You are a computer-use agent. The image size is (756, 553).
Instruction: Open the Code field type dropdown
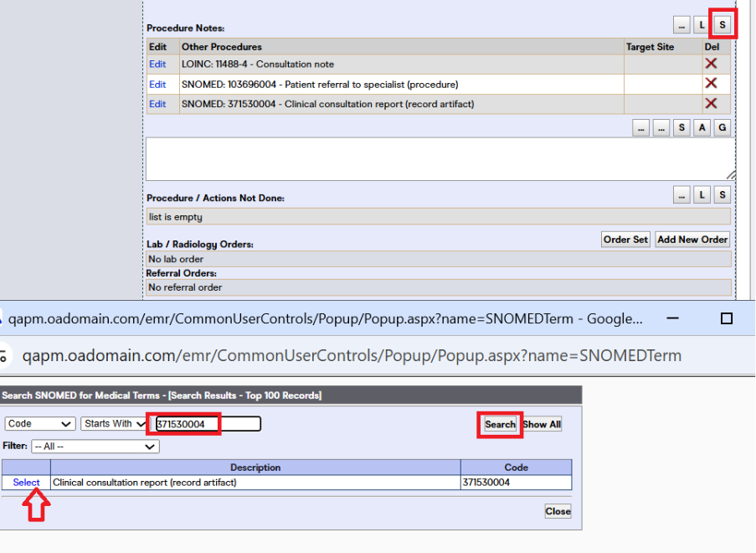pos(39,423)
